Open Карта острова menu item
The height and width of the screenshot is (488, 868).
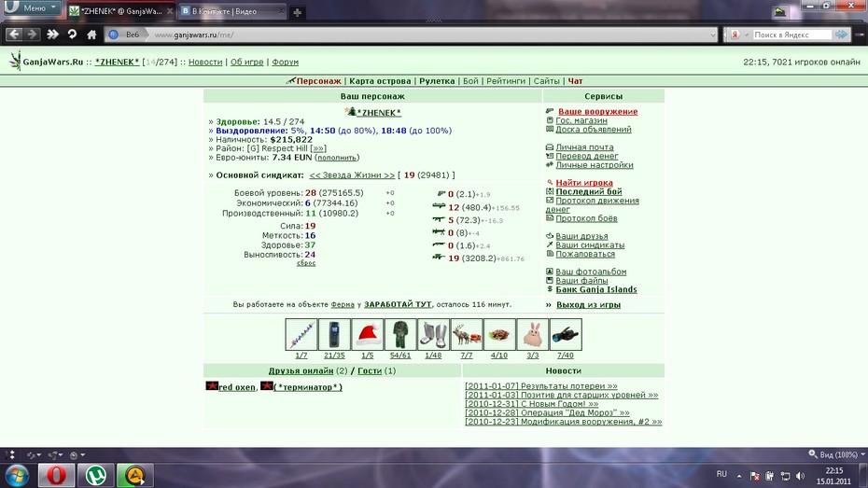pyautogui.click(x=380, y=81)
